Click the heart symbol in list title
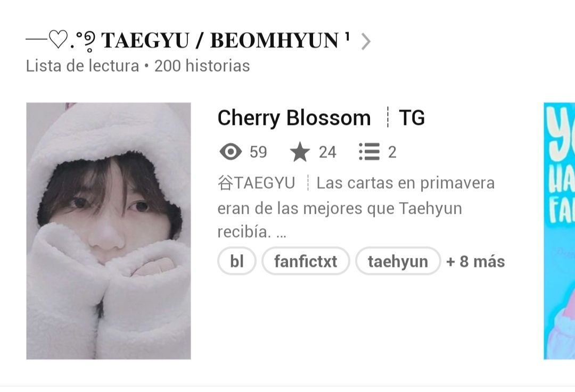The width and height of the screenshot is (575, 392). tap(59, 39)
